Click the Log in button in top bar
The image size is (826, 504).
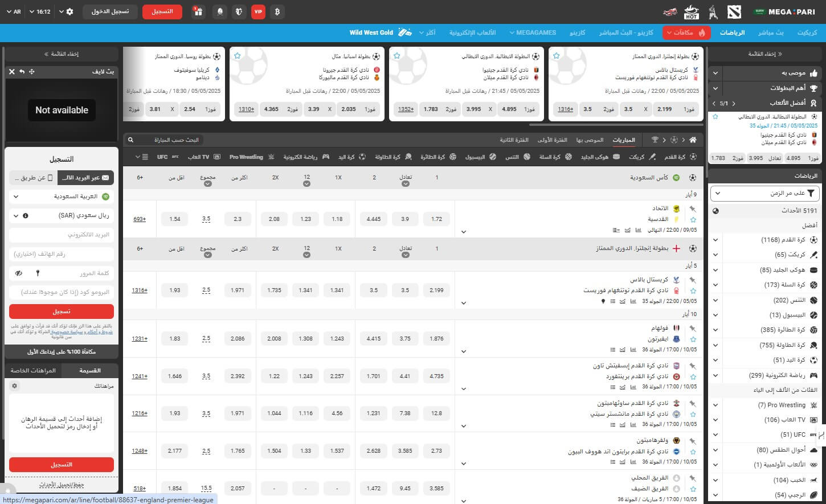(111, 11)
